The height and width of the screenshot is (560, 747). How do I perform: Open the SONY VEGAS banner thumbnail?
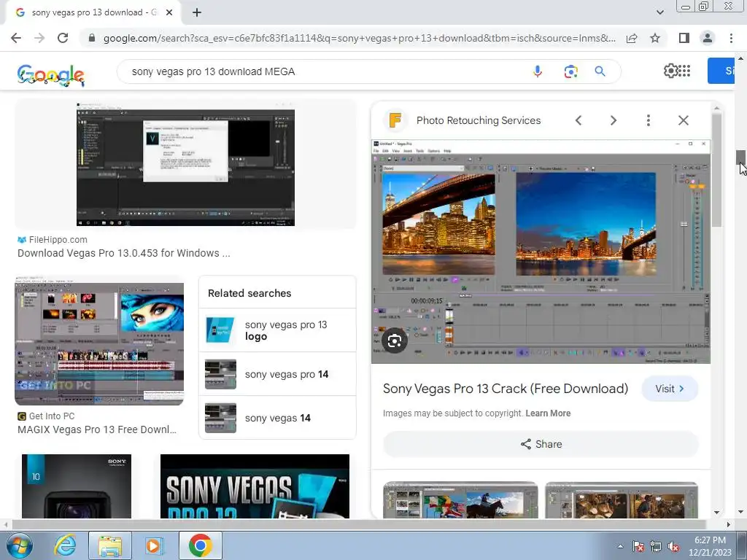(255, 486)
